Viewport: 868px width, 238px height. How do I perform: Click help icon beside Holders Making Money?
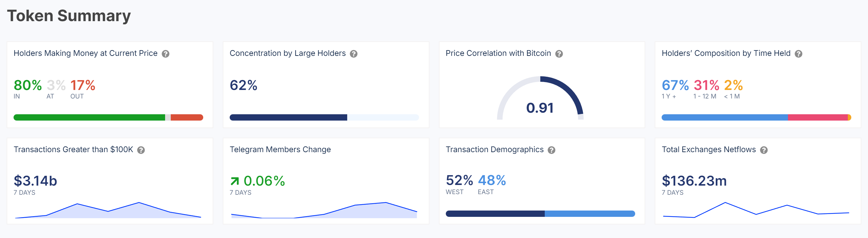coord(165,54)
